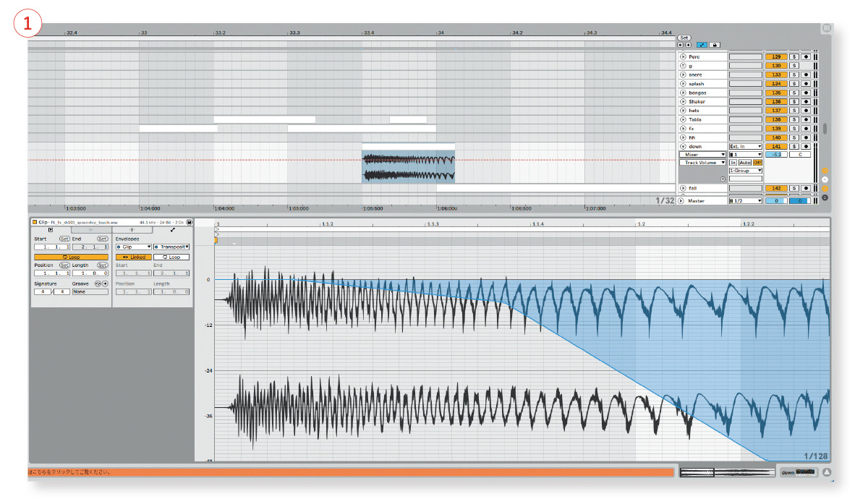The height and width of the screenshot is (499, 868).
Task: Open the Sample tab with waveform icon
Action: coord(132,230)
